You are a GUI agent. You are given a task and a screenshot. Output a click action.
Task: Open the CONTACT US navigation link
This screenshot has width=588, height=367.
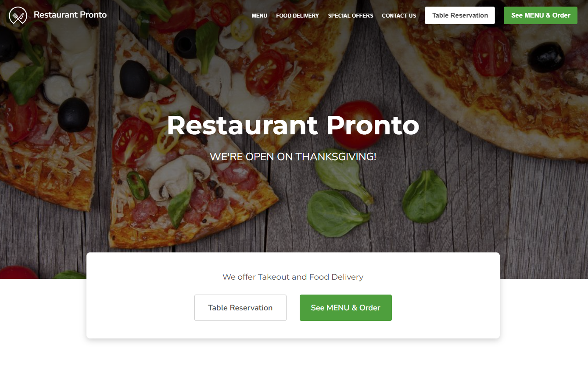click(x=399, y=15)
